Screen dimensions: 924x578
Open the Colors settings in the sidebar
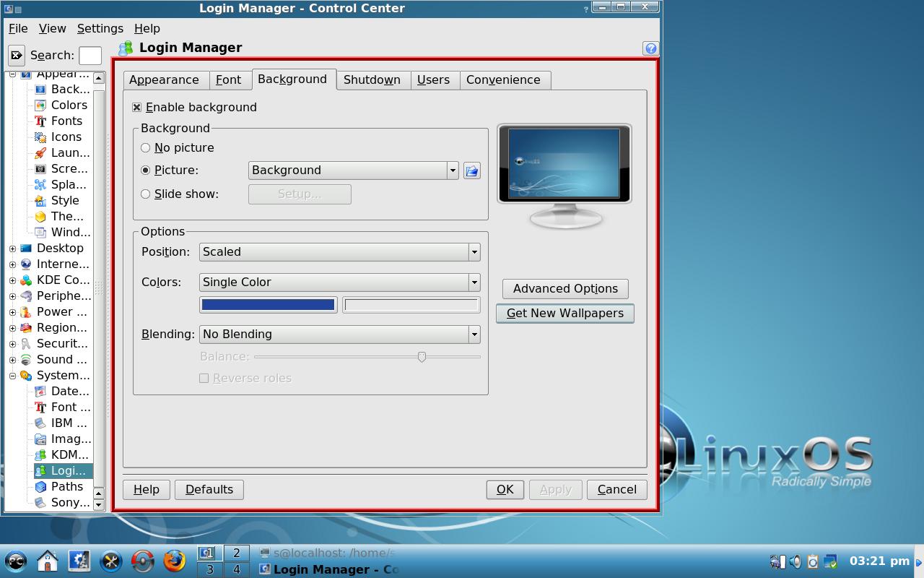[61, 105]
